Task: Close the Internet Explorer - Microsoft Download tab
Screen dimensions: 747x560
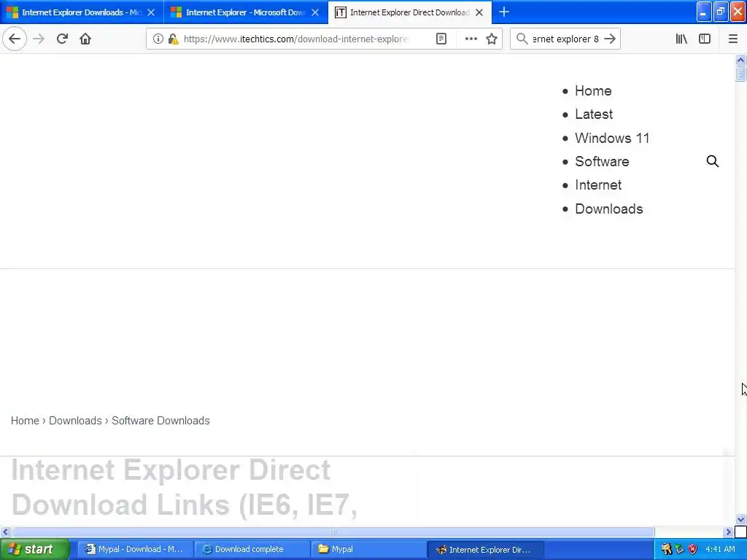Action: 315,12
